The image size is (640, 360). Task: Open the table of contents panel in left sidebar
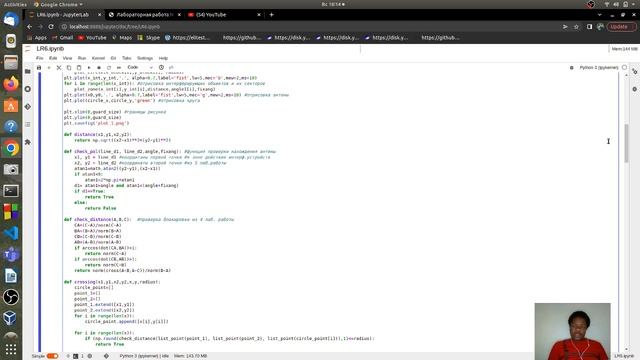pos(28,124)
